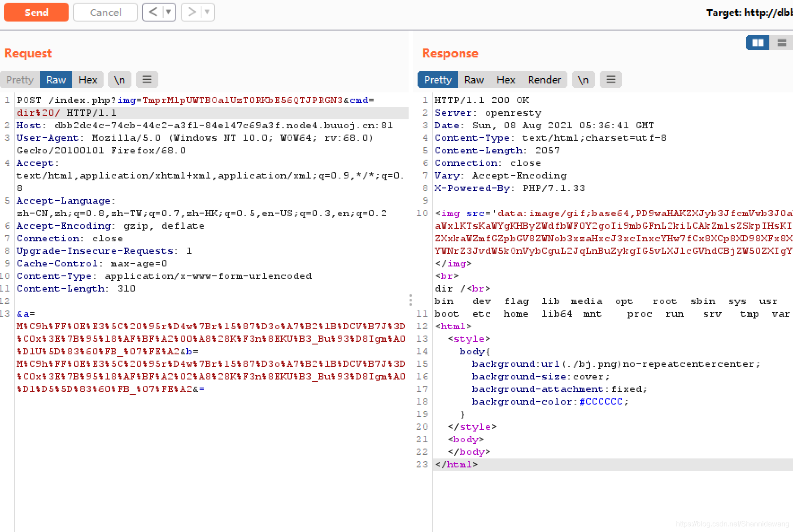Click HTTP/1.1 200 OK status line
The height and width of the screenshot is (532, 793).
tap(482, 100)
